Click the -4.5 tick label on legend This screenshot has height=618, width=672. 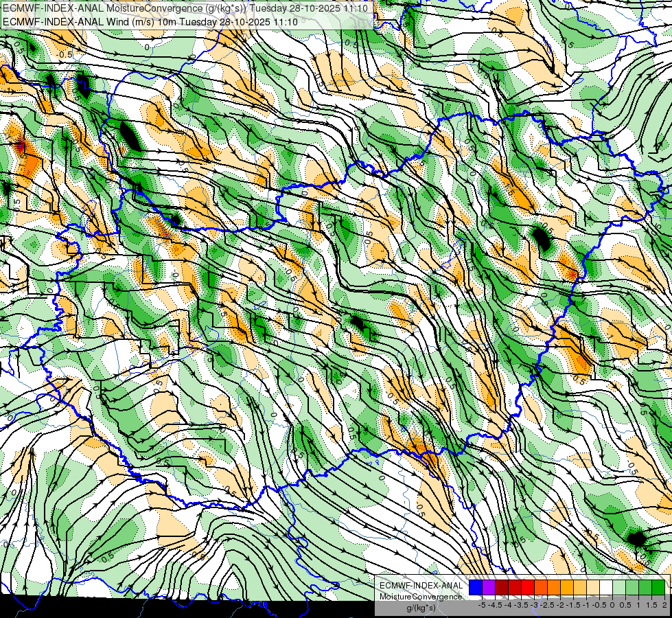[496, 605]
